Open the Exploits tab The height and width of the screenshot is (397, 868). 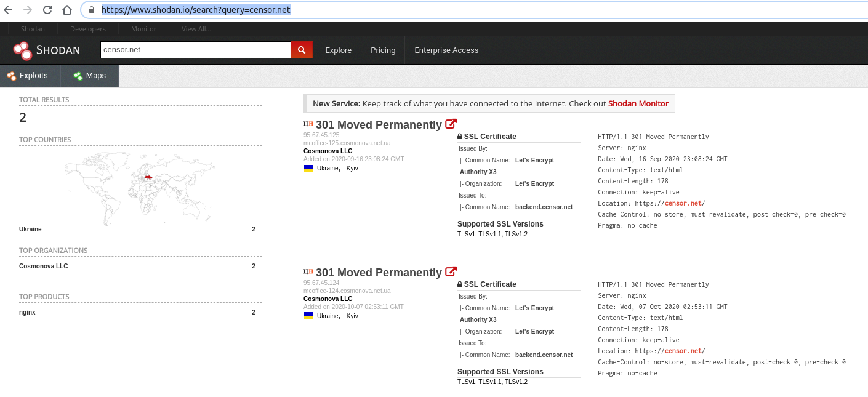[x=28, y=76]
